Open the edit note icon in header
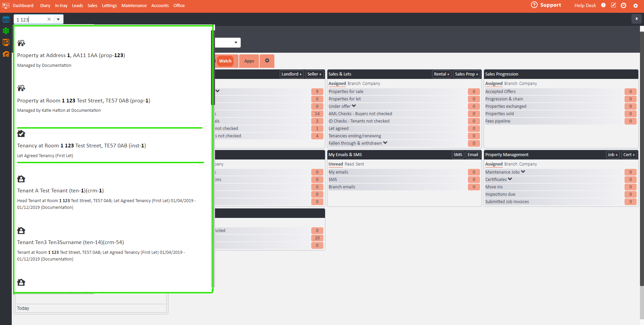Image resolution: width=644 pixels, height=325 pixels. (613, 5)
